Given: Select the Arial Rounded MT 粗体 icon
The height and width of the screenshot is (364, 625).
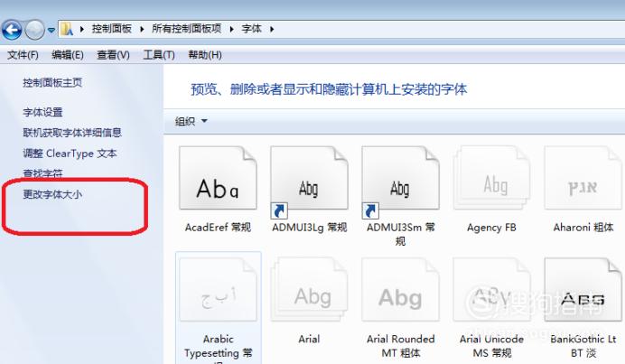Looking at the screenshot, I should click(401, 290).
